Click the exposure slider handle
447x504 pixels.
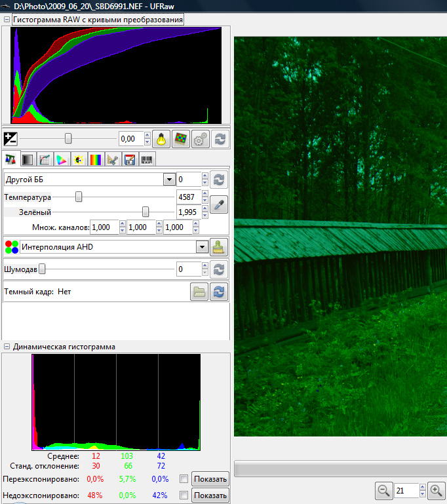[x=68, y=138]
